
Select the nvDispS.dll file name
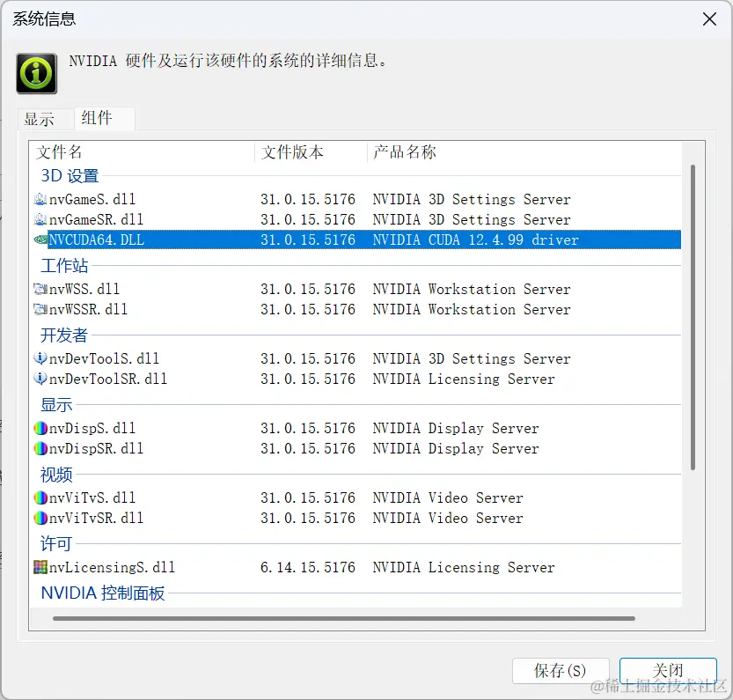pyautogui.click(x=92, y=428)
